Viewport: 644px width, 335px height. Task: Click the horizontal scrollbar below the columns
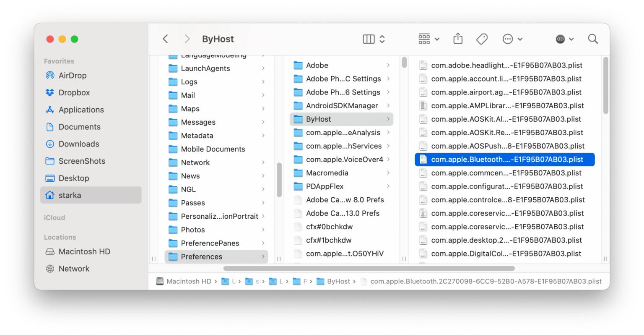[x=369, y=268]
